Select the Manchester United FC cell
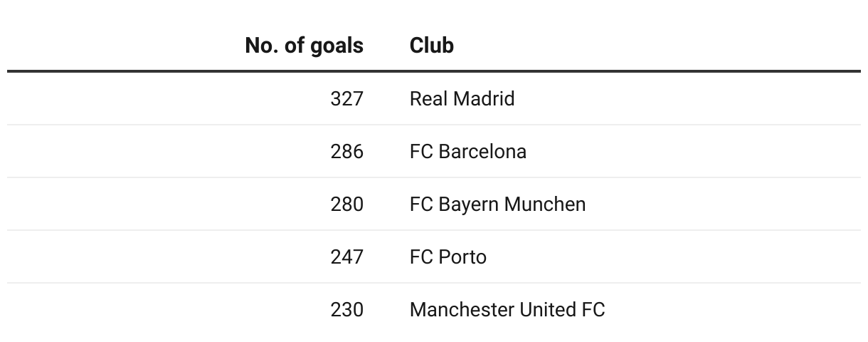The height and width of the screenshot is (342, 868). click(x=507, y=309)
